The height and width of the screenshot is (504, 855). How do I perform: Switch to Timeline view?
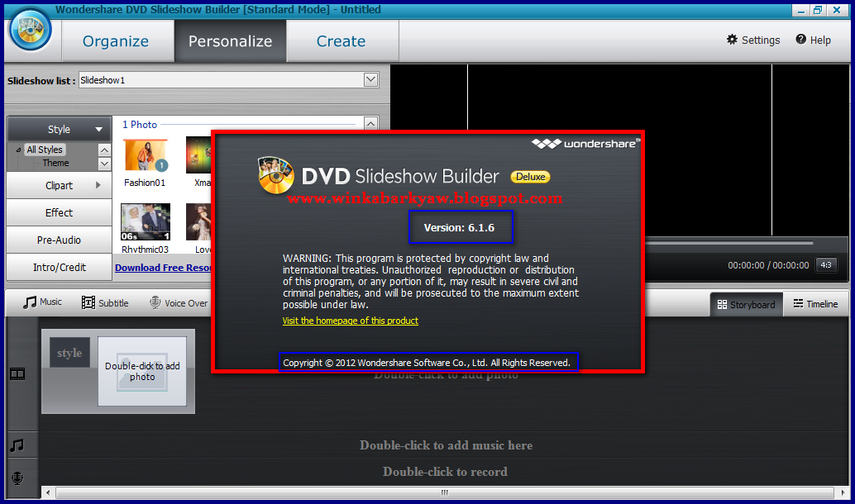[816, 304]
